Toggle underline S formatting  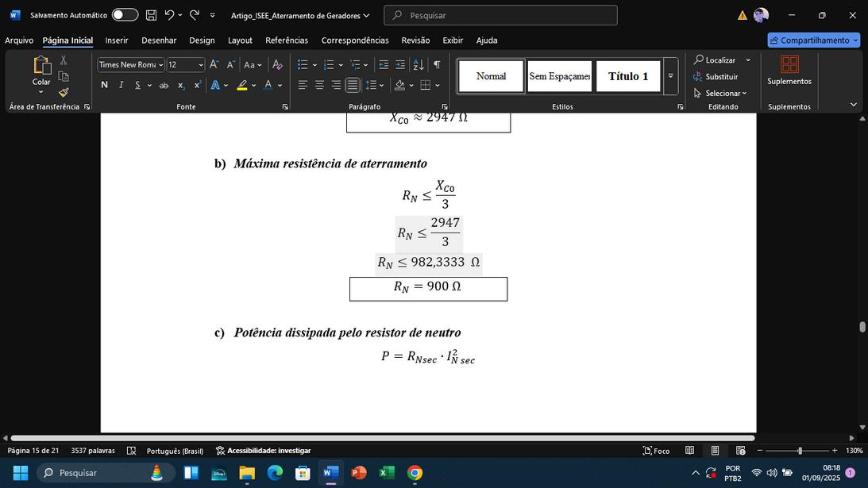click(137, 85)
